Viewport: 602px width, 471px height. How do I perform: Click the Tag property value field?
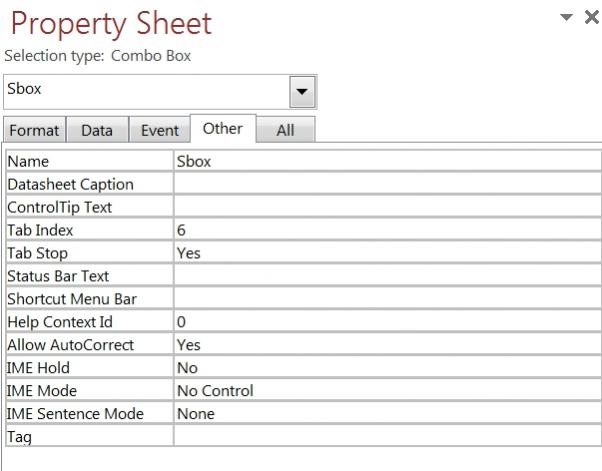pos(387,437)
